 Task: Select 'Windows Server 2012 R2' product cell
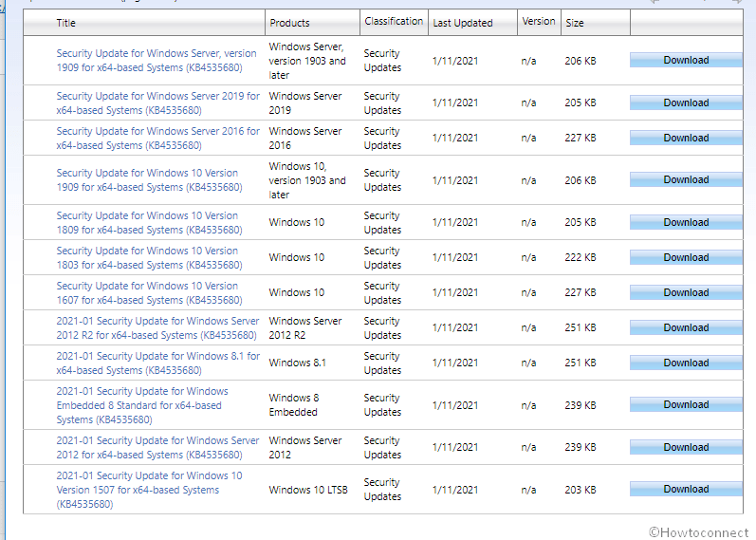click(305, 328)
